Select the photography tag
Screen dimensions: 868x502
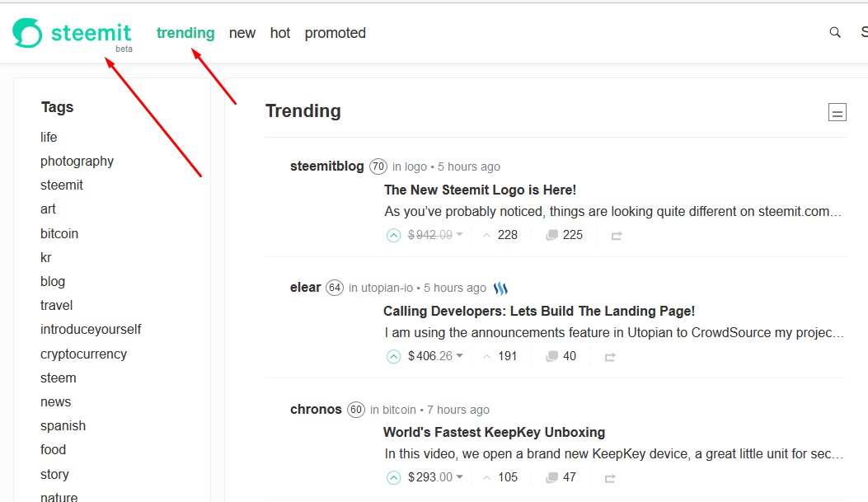click(x=77, y=161)
